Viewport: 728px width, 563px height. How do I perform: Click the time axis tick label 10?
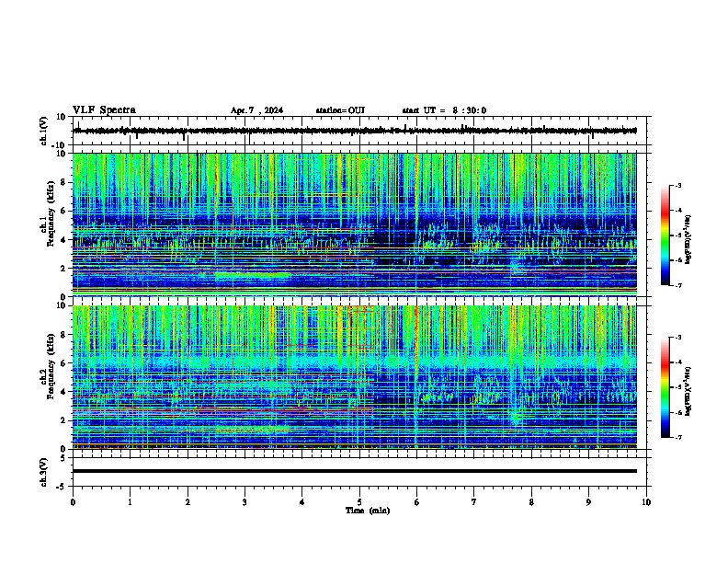(x=646, y=502)
